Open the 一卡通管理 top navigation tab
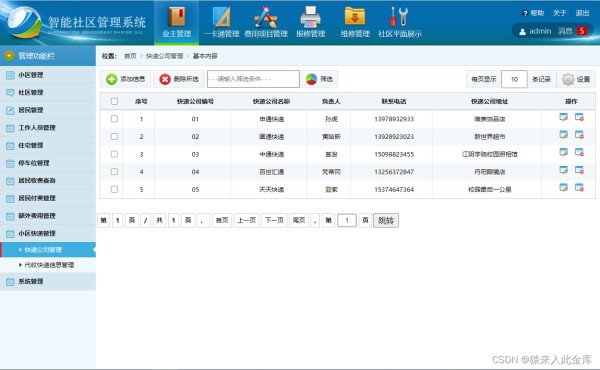 221,23
